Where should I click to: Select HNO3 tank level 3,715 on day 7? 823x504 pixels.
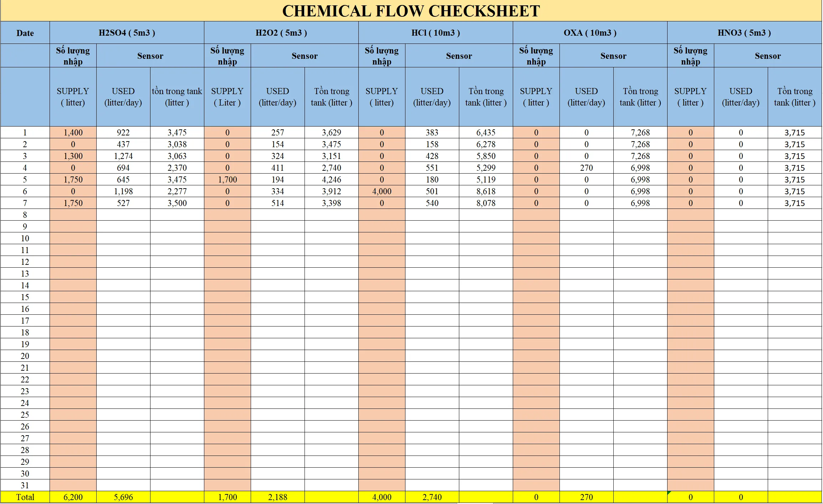(794, 203)
